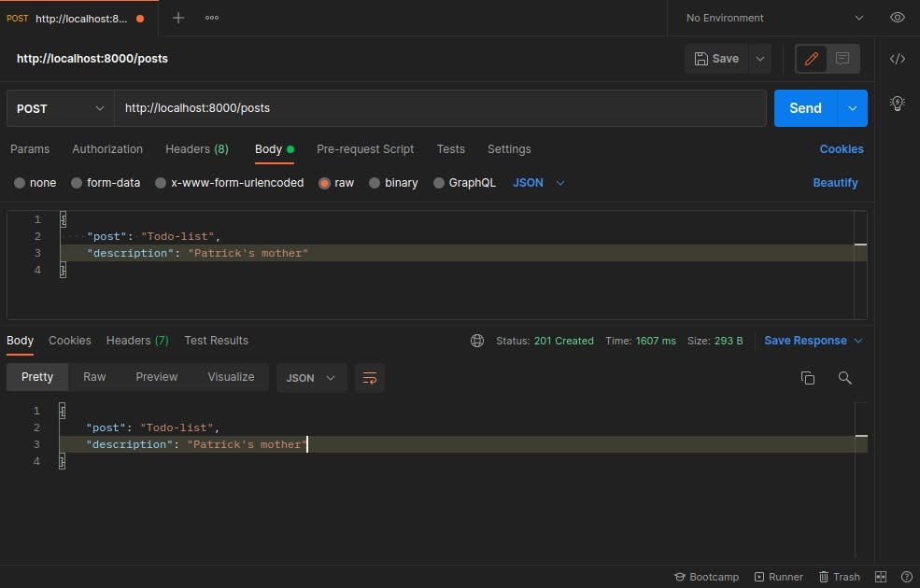Expand the Send button arrow options
920x588 pixels.
[853, 108]
